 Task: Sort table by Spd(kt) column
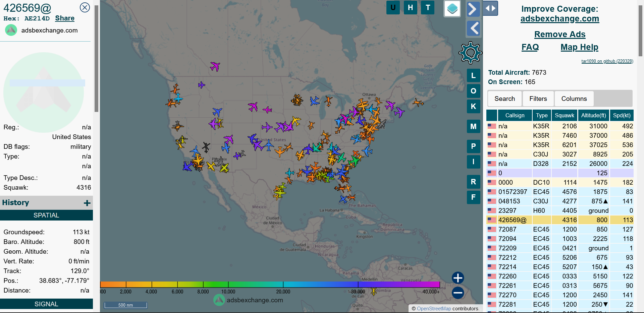[622, 115]
